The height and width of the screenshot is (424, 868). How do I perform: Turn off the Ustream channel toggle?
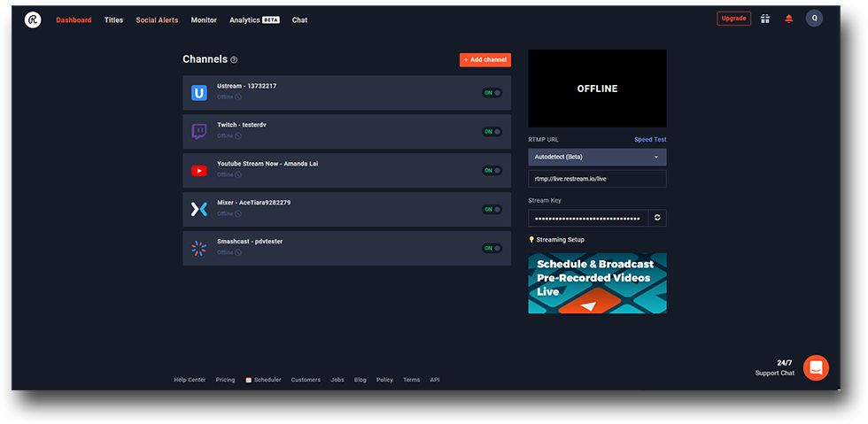(492, 93)
